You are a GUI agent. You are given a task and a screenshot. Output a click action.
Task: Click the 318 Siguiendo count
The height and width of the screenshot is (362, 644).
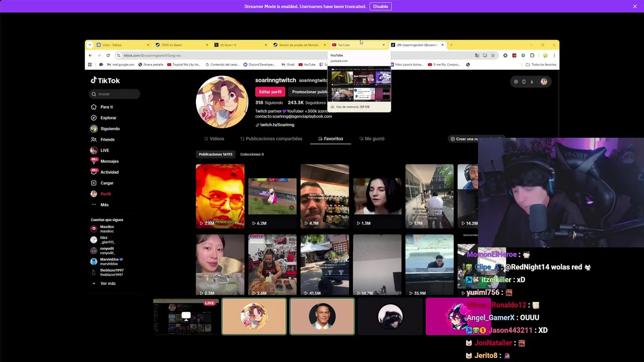click(x=269, y=103)
